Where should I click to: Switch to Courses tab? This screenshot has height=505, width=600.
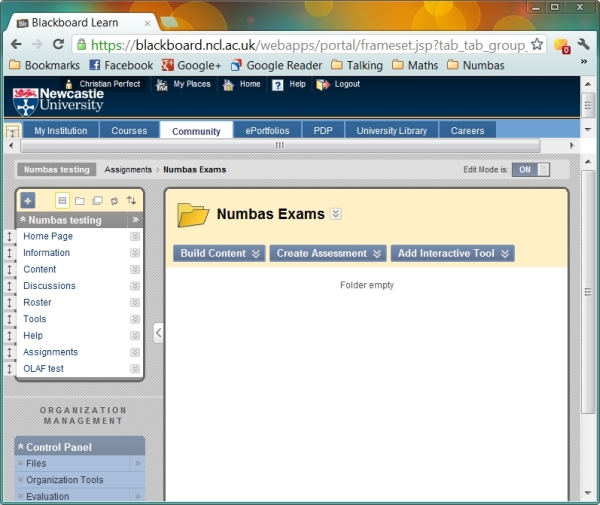pyautogui.click(x=129, y=130)
